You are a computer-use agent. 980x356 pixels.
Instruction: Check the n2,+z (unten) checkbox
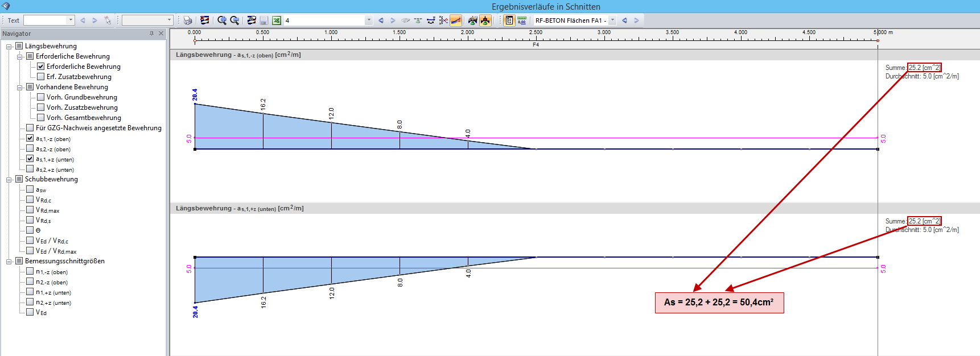coord(30,302)
